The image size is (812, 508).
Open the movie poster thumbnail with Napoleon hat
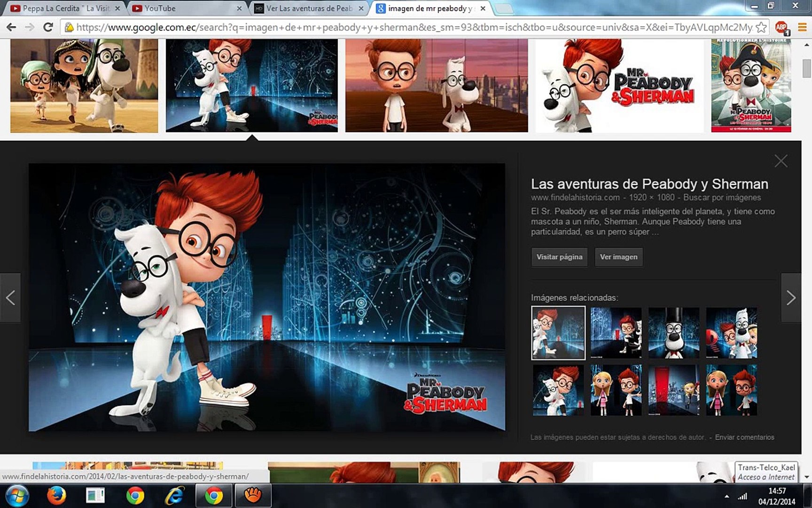[751, 85]
